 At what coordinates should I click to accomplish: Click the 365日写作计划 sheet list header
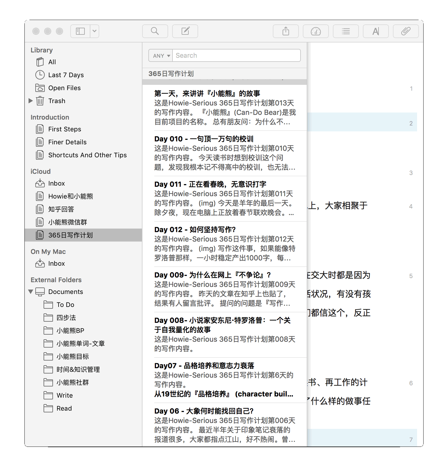tap(225, 74)
